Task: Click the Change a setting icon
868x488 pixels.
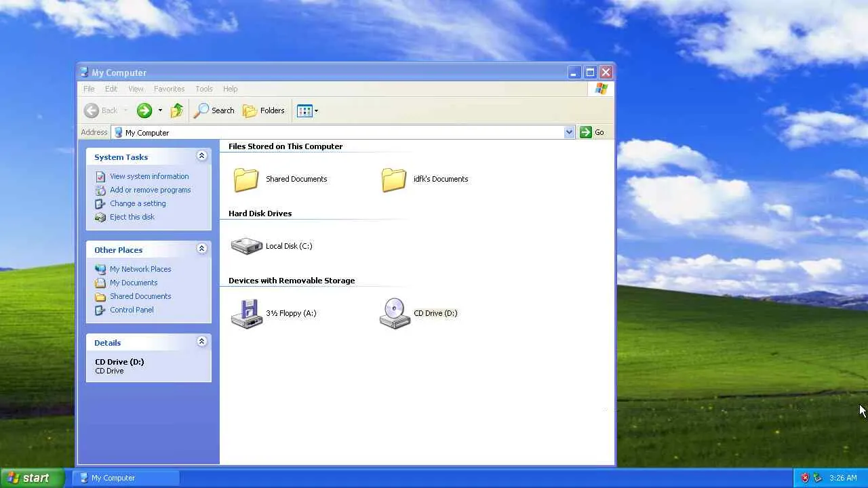Action: (100, 203)
